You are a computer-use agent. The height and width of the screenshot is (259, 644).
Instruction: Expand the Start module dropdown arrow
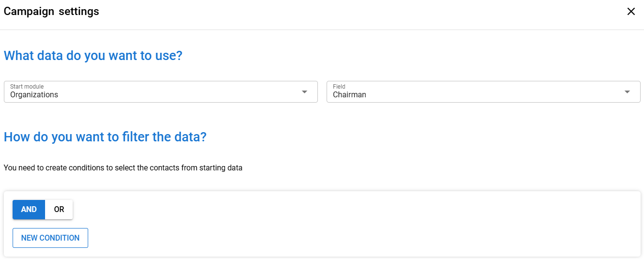(304, 92)
